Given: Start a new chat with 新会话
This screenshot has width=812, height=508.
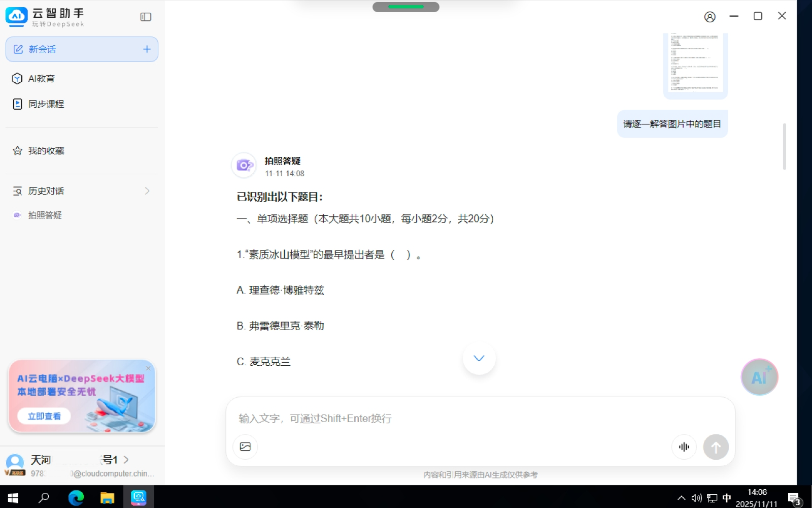Looking at the screenshot, I should point(82,49).
